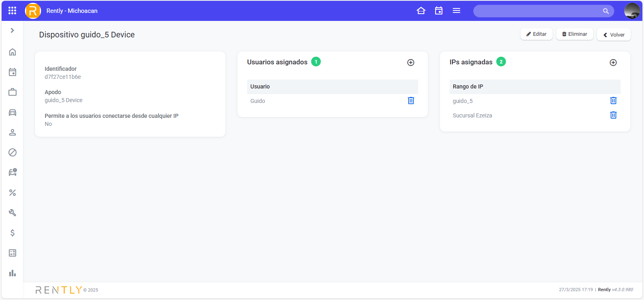Open the apps grid launcher
The height and width of the screenshot is (300, 644).
click(x=12, y=11)
